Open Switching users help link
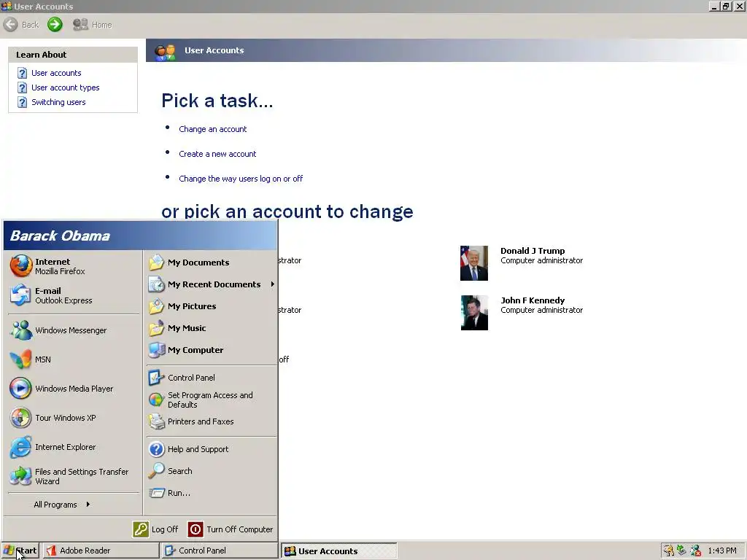Image resolution: width=747 pixels, height=560 pixels. [58, 102]
